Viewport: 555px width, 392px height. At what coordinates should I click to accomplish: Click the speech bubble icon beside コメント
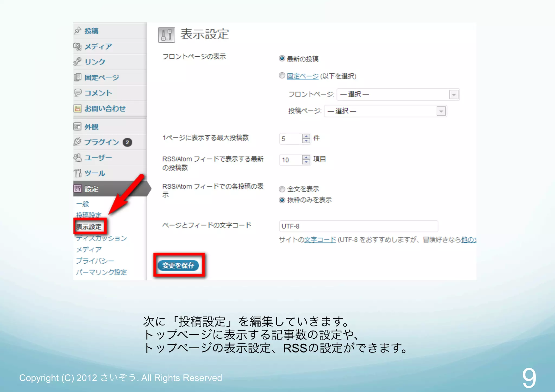coord(78,93)
